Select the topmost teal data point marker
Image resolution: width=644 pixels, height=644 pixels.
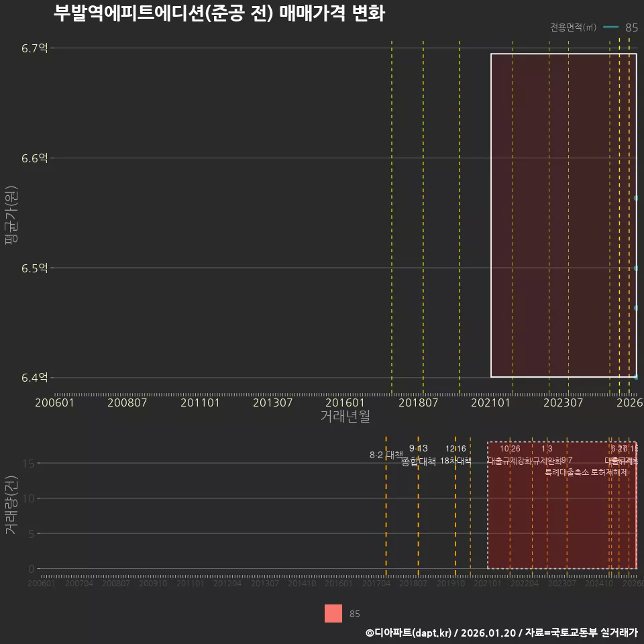coord(635,198)
